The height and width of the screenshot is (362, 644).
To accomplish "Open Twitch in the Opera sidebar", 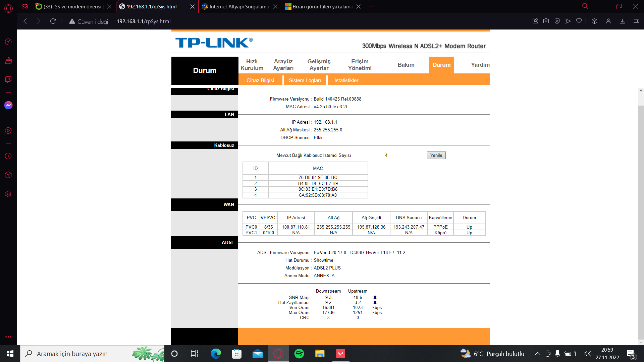I will (8, 79).
